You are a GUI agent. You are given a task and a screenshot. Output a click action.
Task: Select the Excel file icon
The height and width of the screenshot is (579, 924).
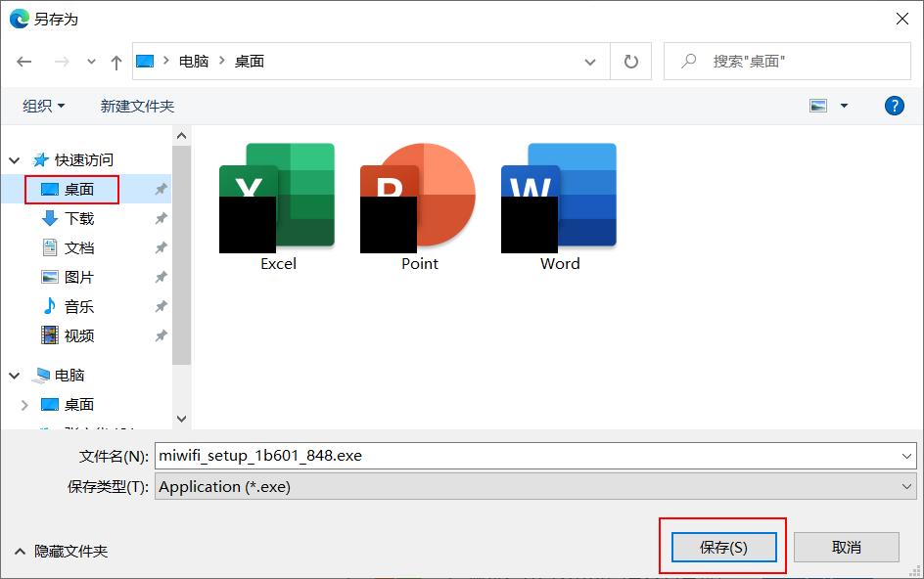pos(277,196)
